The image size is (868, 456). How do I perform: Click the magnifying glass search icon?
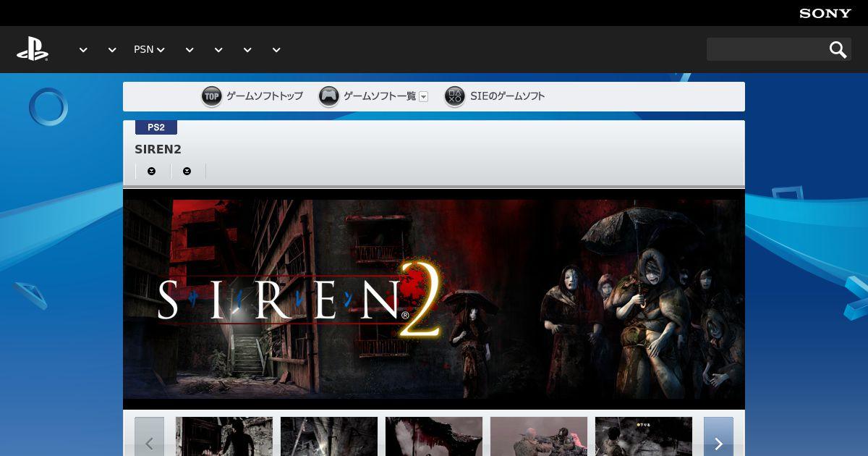pyautogui.click(x=838, y=49)
